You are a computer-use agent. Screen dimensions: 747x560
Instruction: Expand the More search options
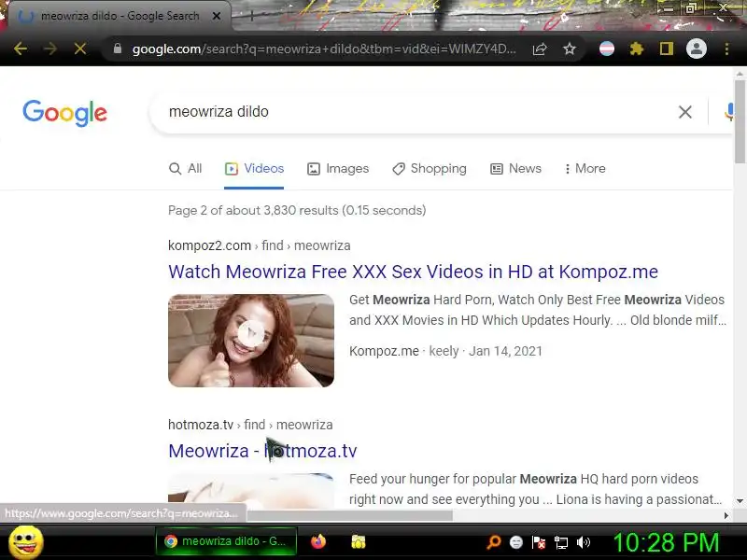(585, 169)
